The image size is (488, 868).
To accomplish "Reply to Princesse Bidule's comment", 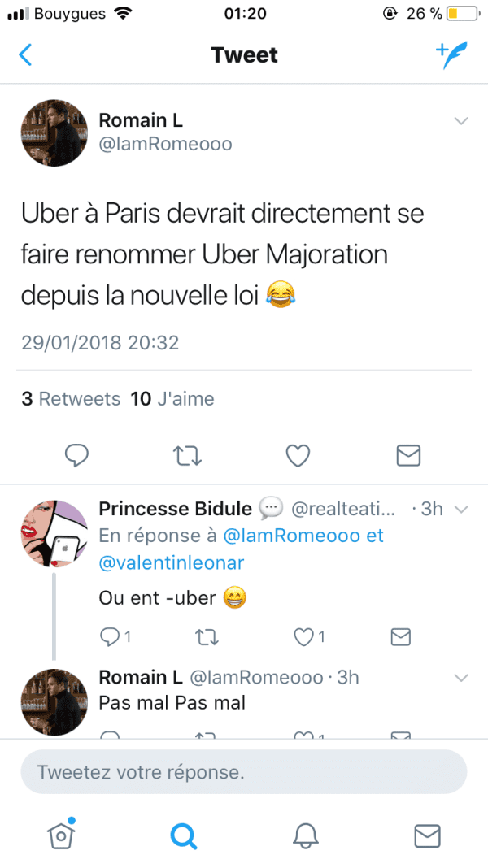I will [x=115, y=637].
